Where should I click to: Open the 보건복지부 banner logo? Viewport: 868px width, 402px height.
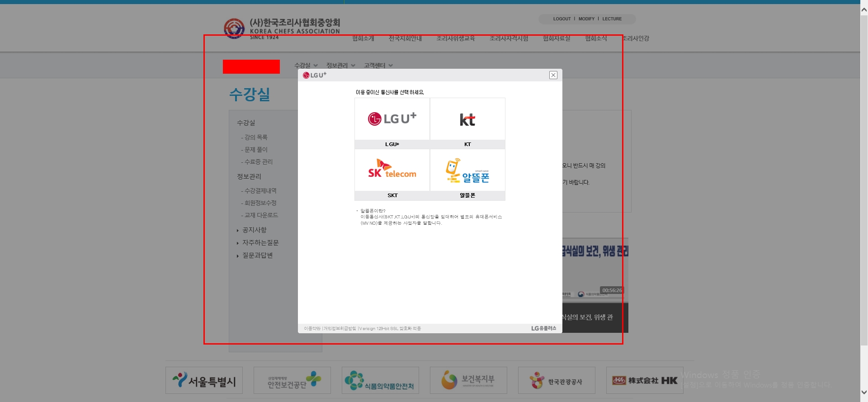point(468,380)
